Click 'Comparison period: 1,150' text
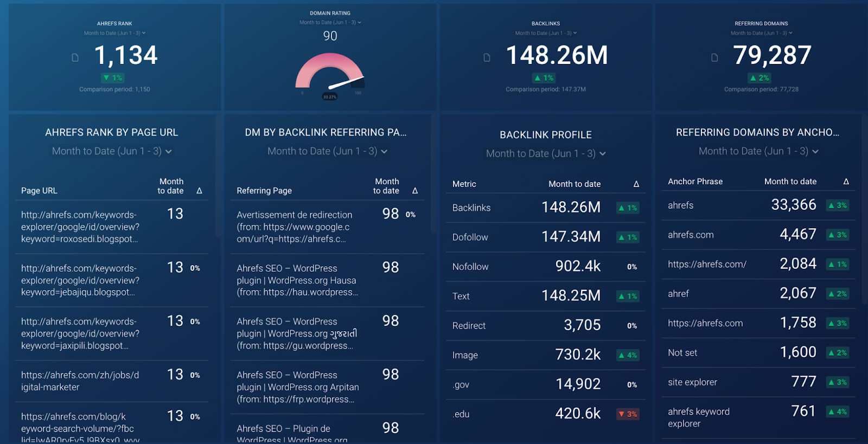 pyautogui.click(x=114, y=89)
